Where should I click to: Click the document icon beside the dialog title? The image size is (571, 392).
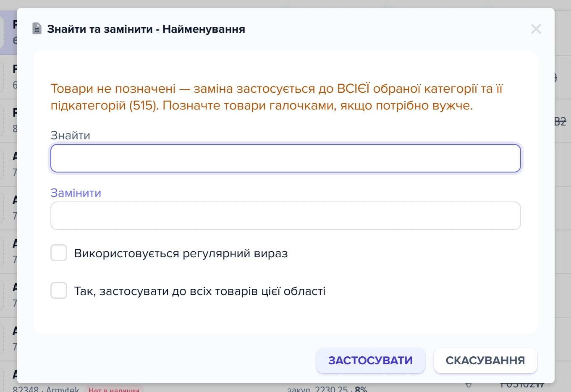click(x=37, y=29)
